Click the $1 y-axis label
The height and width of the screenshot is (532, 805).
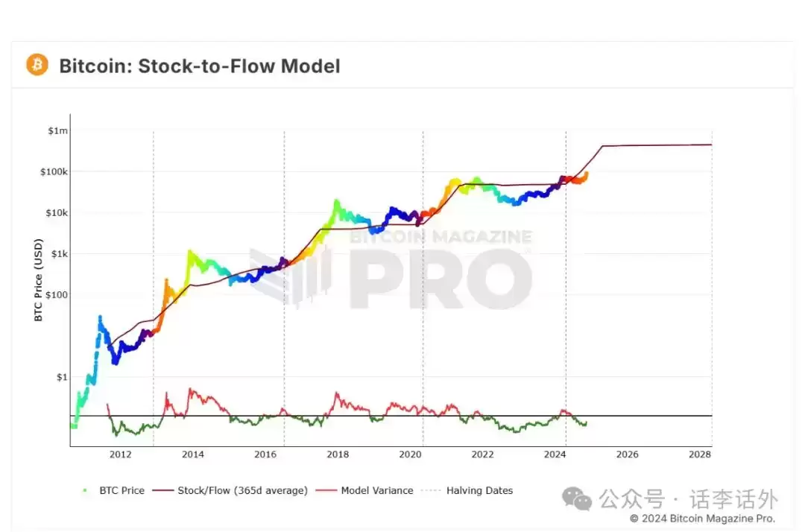click(x=62, y=377)
